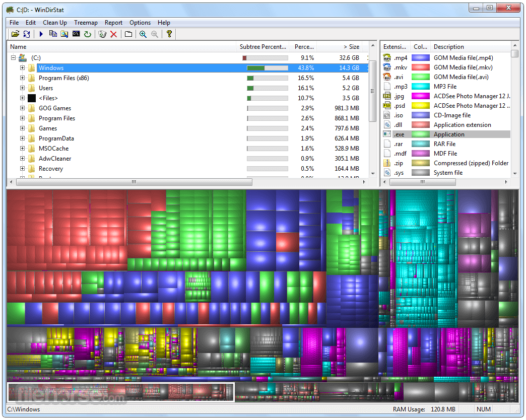Click the Zoom In magnifier icon
Image resolution: width=526 pixels, height=420 pixels.
(x=143, y=34)
